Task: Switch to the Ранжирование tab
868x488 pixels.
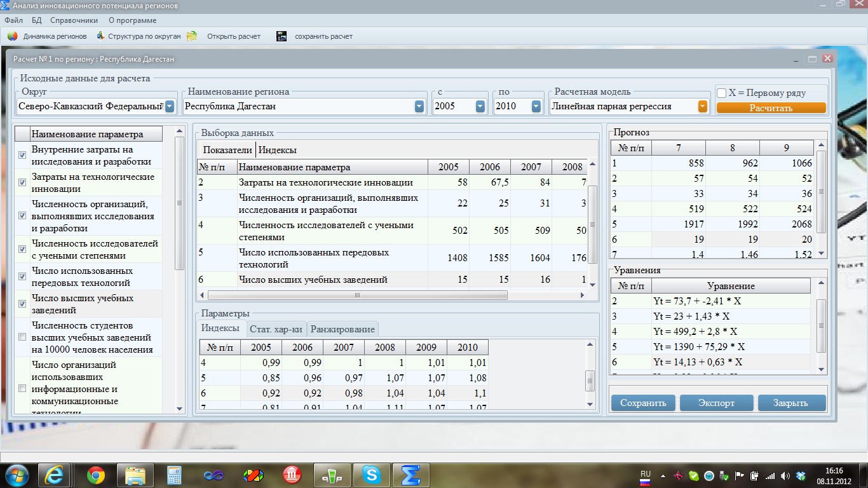Action: coord(341,329)
